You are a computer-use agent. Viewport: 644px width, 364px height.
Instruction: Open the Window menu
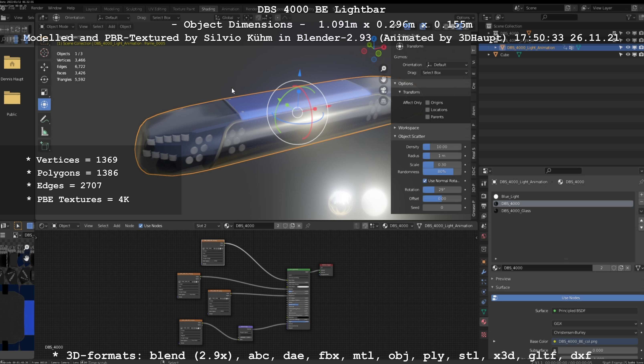click(54, 8)
